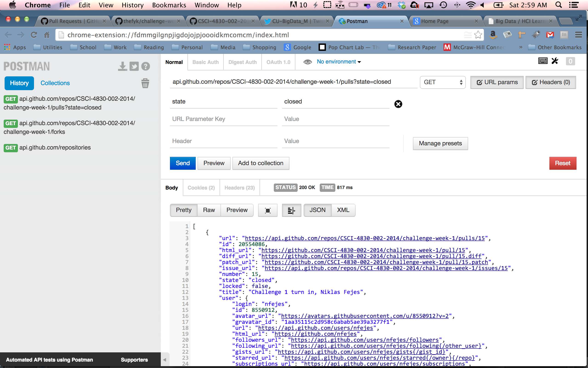Clear history with the trash icon
The image size is (588, 368).
point(145,83)
